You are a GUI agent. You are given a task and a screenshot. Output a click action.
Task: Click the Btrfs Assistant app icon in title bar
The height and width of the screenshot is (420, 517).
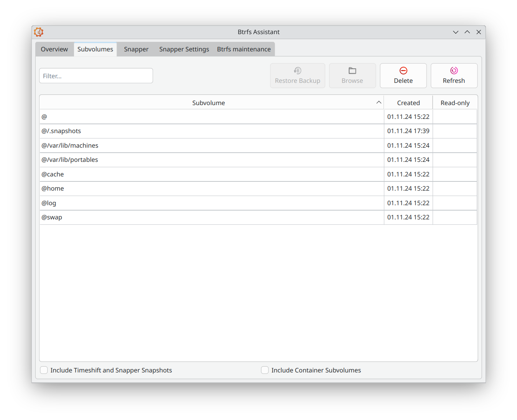pos(39,32)
